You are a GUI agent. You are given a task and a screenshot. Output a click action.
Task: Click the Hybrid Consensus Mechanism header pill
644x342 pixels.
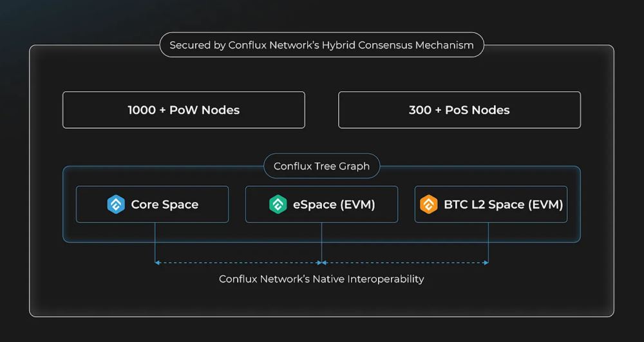(321, 45)
